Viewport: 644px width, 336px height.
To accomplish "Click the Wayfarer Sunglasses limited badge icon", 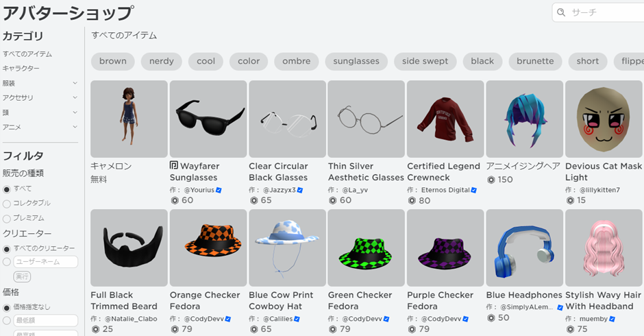I will (x=174, y=165).
